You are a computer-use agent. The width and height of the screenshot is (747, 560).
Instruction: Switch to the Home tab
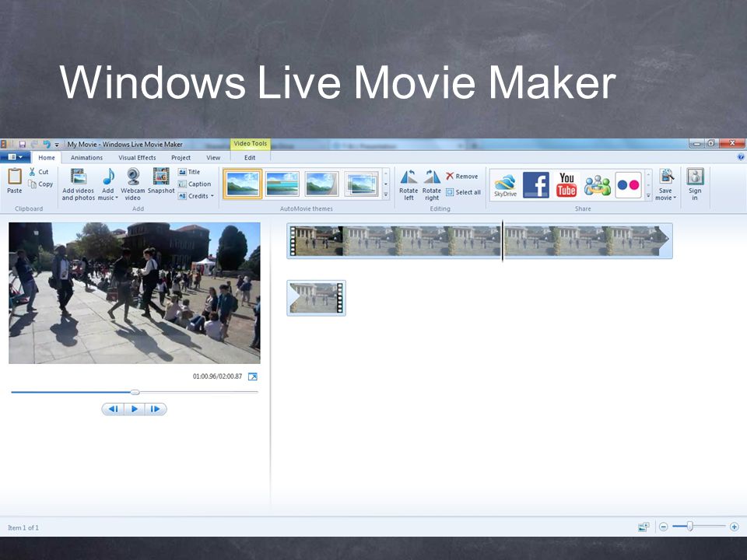coord(47,158)
